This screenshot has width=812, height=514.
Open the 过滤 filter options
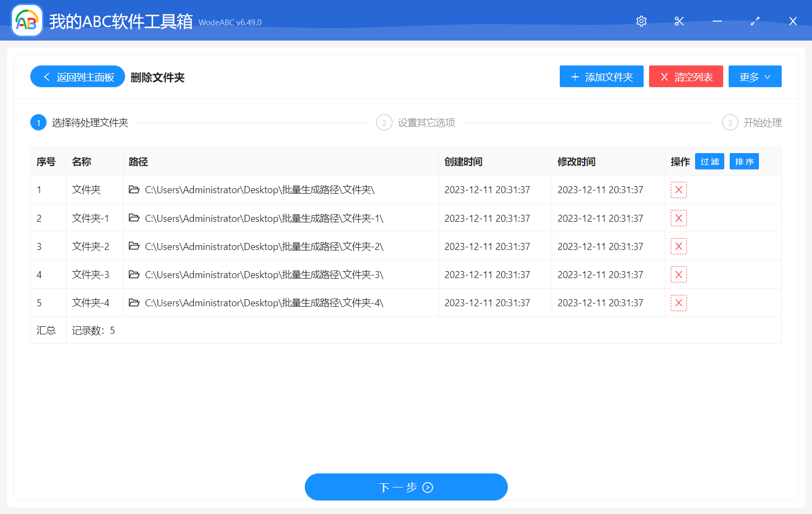pyautogui.click(x=709, y=162)
